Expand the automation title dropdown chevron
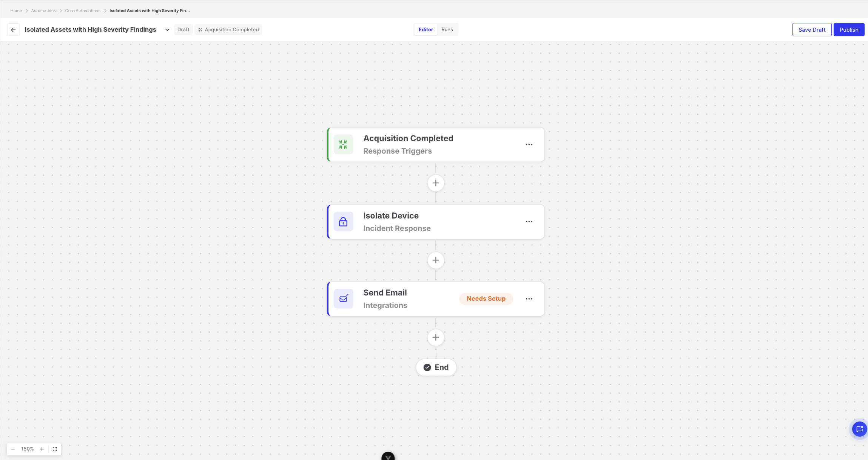The width and height of the screenshot is (868, 460). (x=167, y=30)
